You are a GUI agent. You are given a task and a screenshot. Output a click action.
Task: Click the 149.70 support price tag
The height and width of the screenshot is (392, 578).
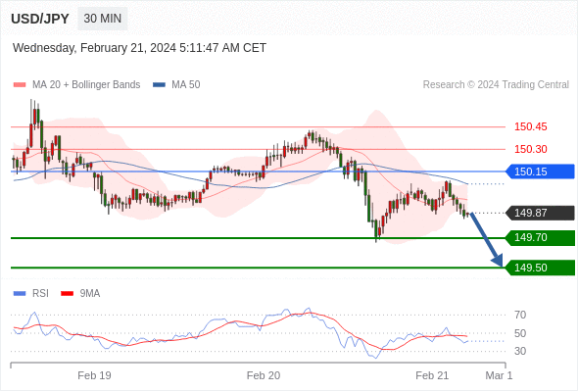[540, 237]
